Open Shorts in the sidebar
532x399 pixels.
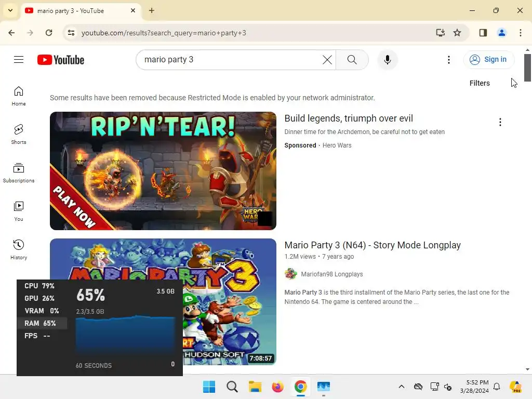click(x=19, y=135)
